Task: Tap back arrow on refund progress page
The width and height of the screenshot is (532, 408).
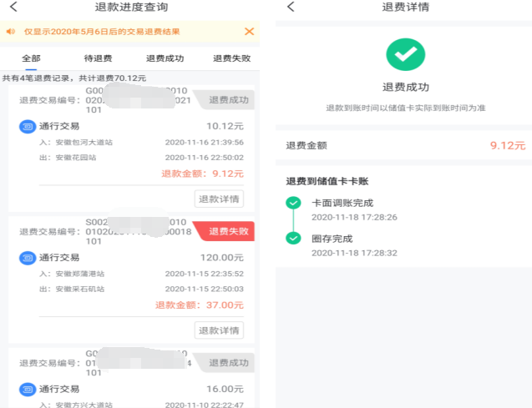Action: click(x=13, y=8)
